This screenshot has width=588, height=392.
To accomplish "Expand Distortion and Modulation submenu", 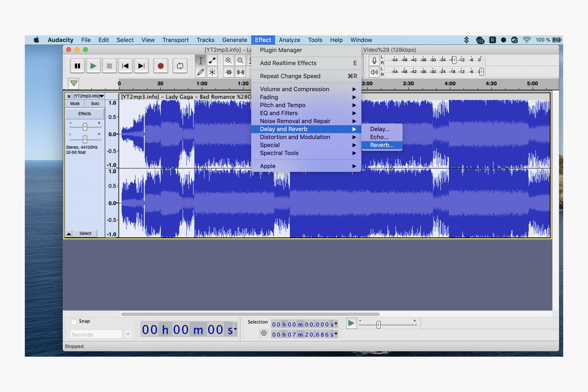I will [x=306, y=137].
